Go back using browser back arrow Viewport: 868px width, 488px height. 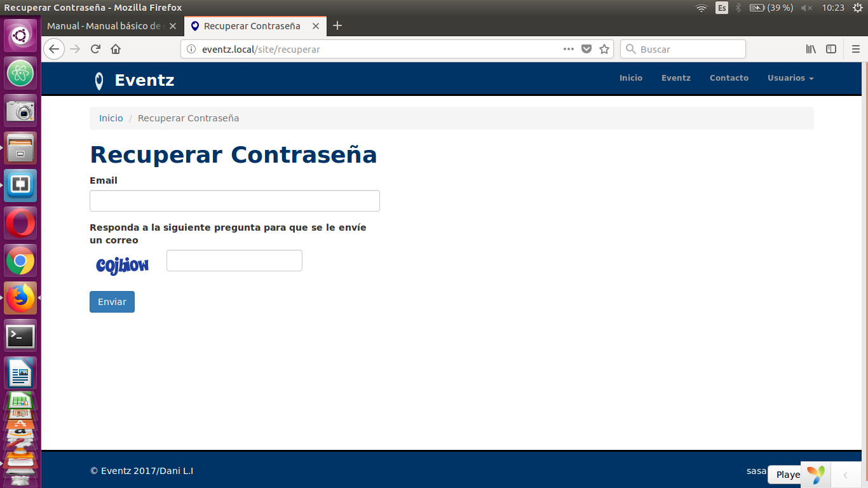click(x=54, y=49)
